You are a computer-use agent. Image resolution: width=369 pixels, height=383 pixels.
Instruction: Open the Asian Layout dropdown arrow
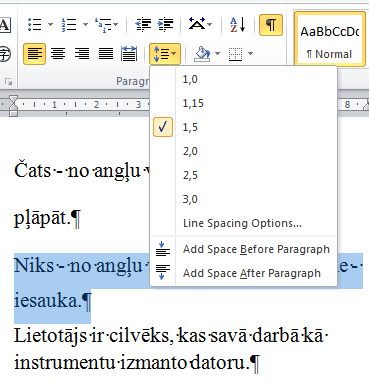pos(210,25)
